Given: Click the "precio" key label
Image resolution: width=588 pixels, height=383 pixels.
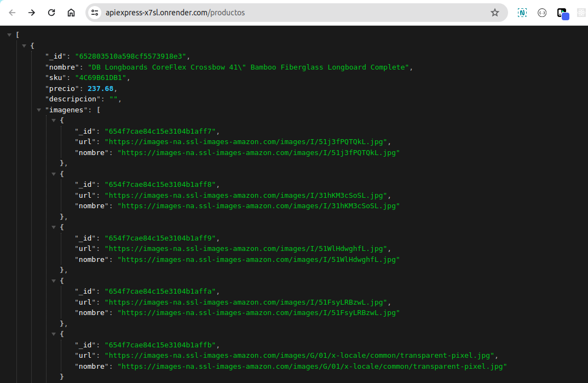Looking at the screenshot, I should (62, 89).
